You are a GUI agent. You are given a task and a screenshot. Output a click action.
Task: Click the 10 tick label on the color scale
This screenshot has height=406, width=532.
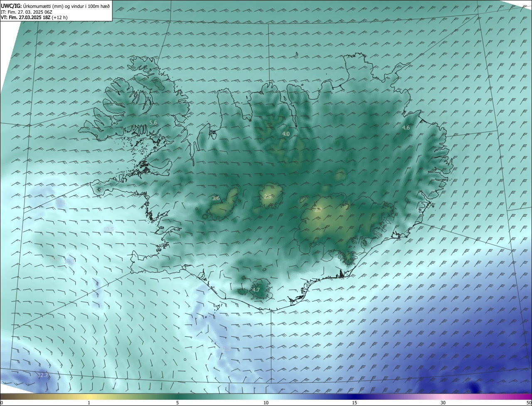[x=266, y=403]
